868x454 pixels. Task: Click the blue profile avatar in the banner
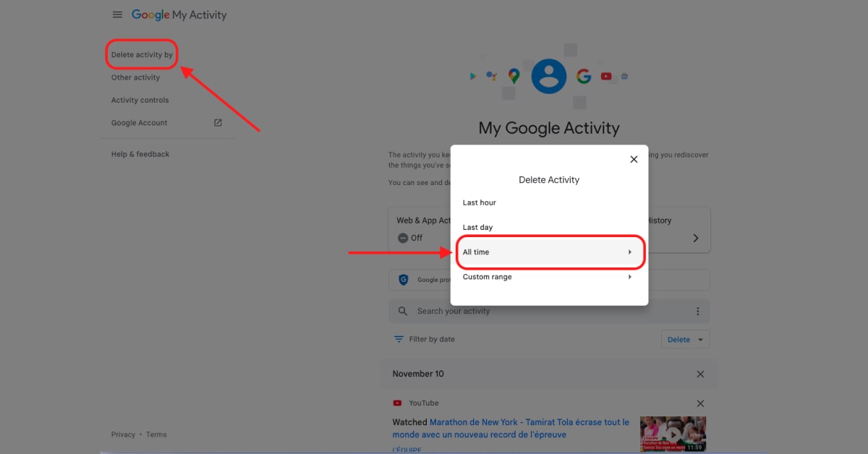click(548, 75)
